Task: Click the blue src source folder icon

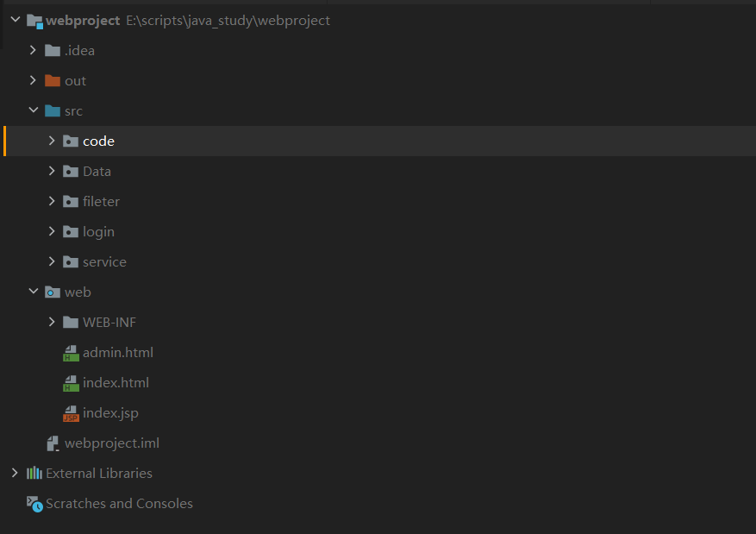Action: tap(52, 111)
